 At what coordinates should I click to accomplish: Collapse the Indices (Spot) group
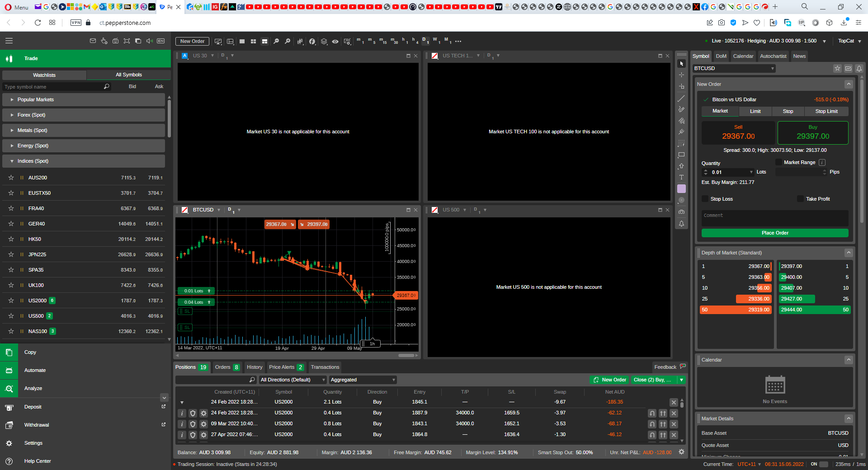[x=84, y=161]
